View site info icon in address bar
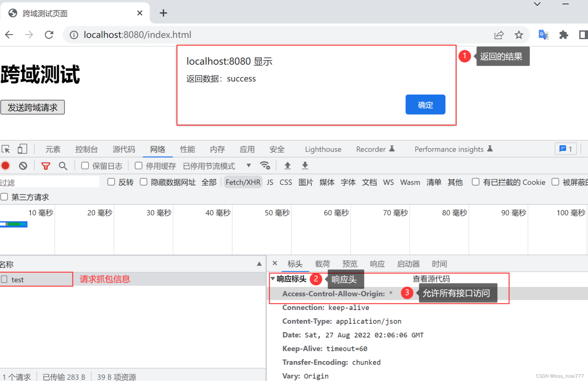The height and width of the screenshot is (381, 588). click(x=74, y=35)
